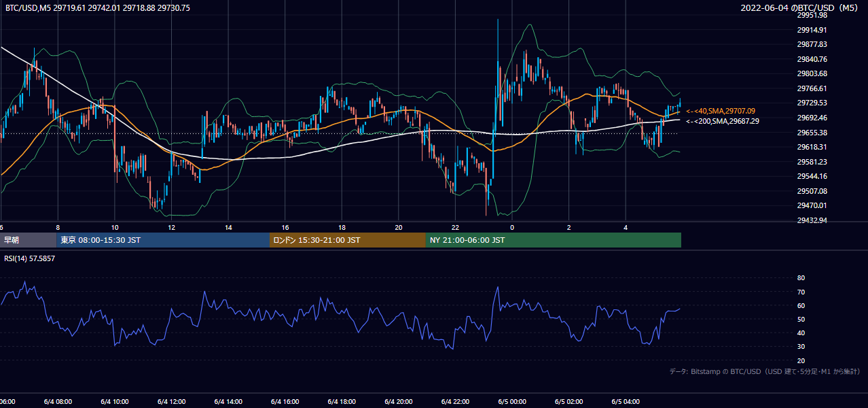Screen dimensions: 868x408
Task: Click price axis value 29729.53
Action: pos(812,103)
